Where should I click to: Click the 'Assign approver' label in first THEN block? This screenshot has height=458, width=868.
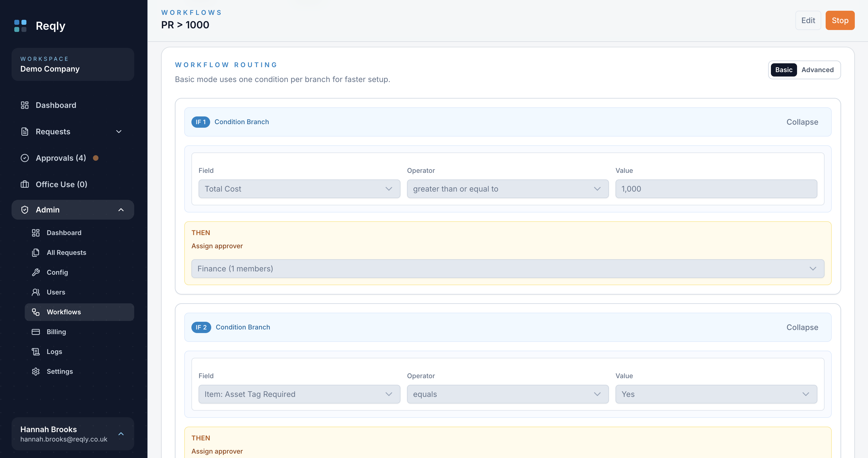pos(217,246)
